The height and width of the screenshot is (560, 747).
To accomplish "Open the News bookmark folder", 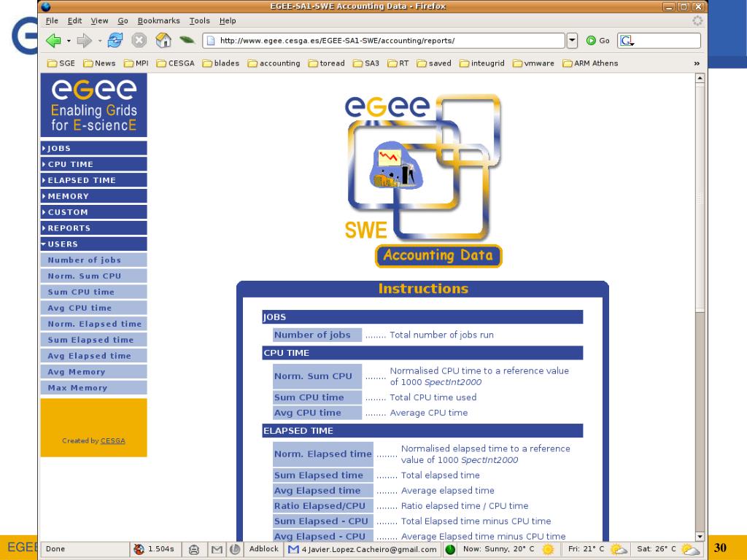I will coord(99,63).
